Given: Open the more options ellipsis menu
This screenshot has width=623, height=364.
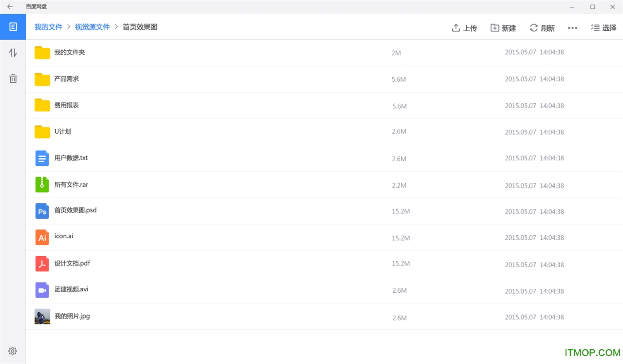Looking at the screenshot, I should tap(573, 28).
